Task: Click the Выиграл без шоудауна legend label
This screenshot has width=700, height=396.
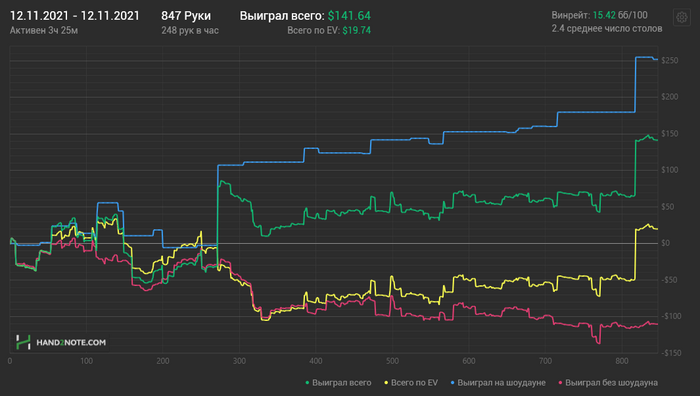Action: [x=611, y=383]
